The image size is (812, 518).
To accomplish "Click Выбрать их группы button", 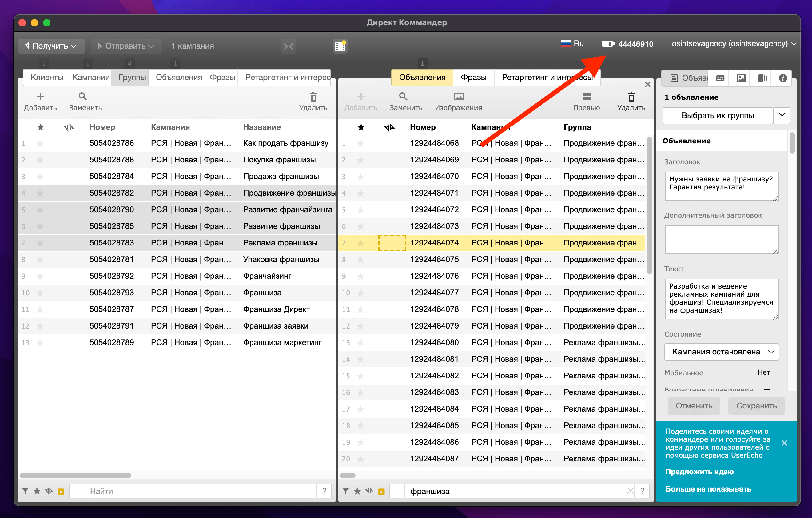I will [718, 115].
